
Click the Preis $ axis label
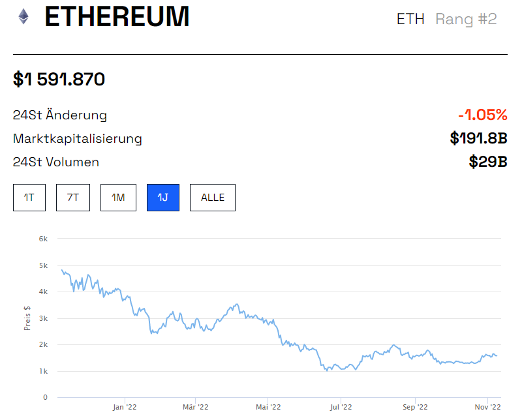click(27, 318)
